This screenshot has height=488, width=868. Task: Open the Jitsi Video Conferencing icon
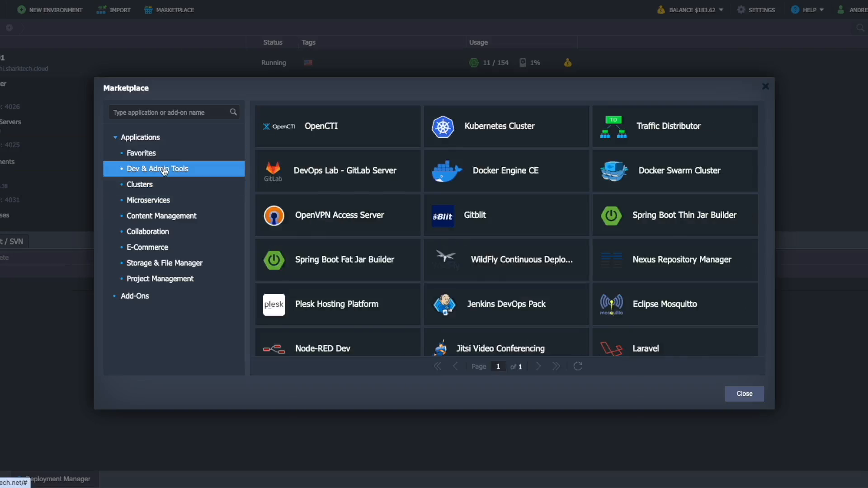click(440, 348)
